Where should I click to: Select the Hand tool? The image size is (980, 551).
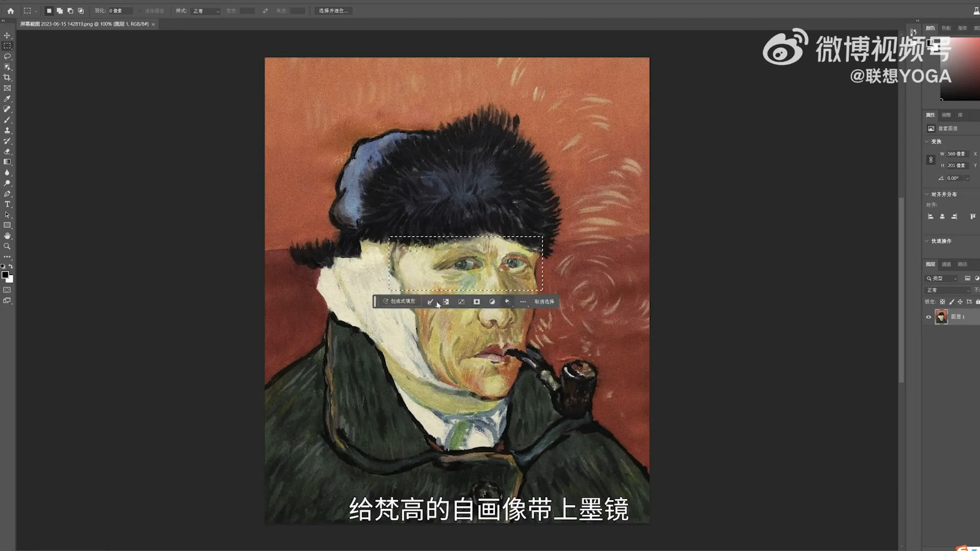coord(7,236)
